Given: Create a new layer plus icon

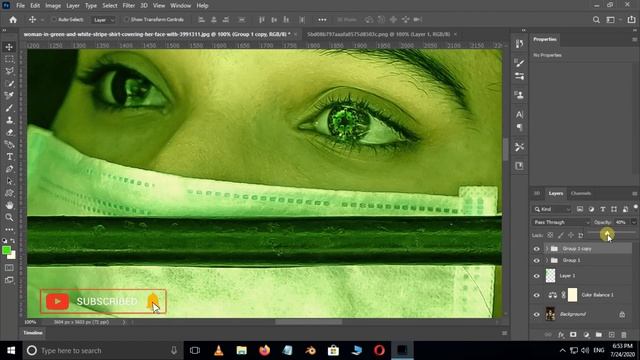Looking at the screenshot, I should [x=611, y=335].
